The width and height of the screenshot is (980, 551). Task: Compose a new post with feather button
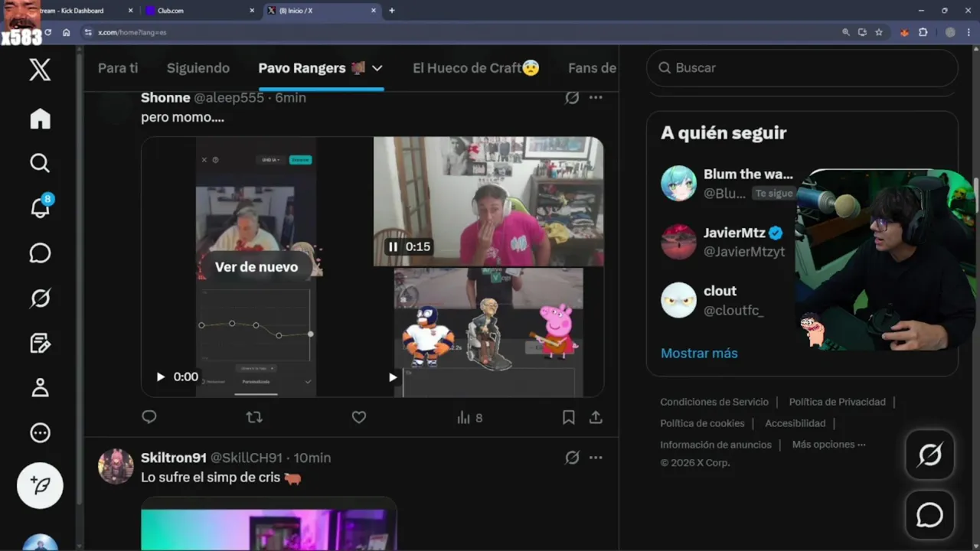click(40, 485)
